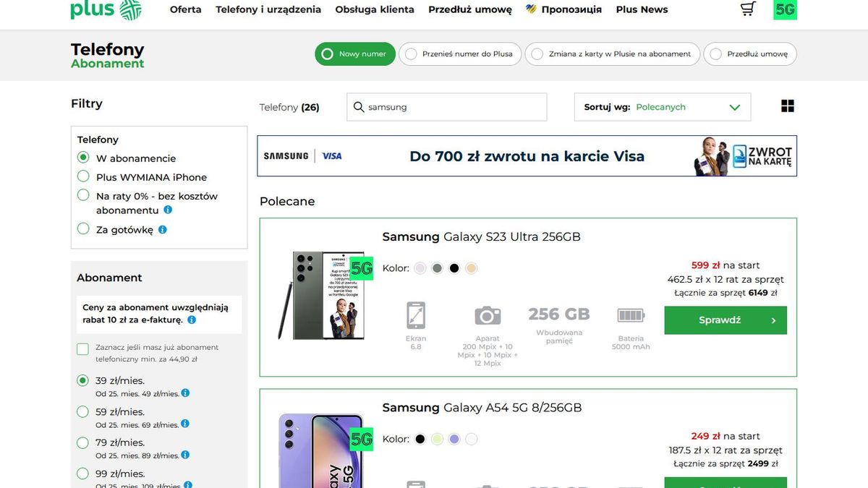This screenshot has height=488, width=868.
Task: Select 59 zł/mies. subscription
Action: [83, 411]
